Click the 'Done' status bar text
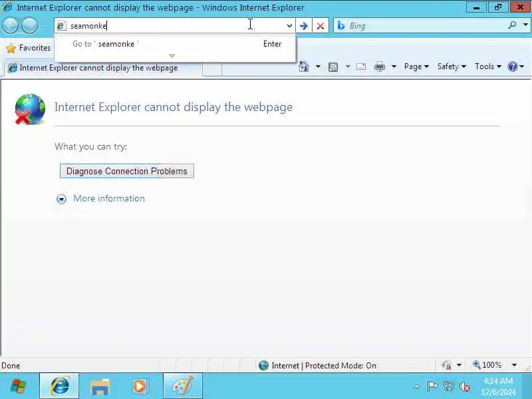 point(11,366)
